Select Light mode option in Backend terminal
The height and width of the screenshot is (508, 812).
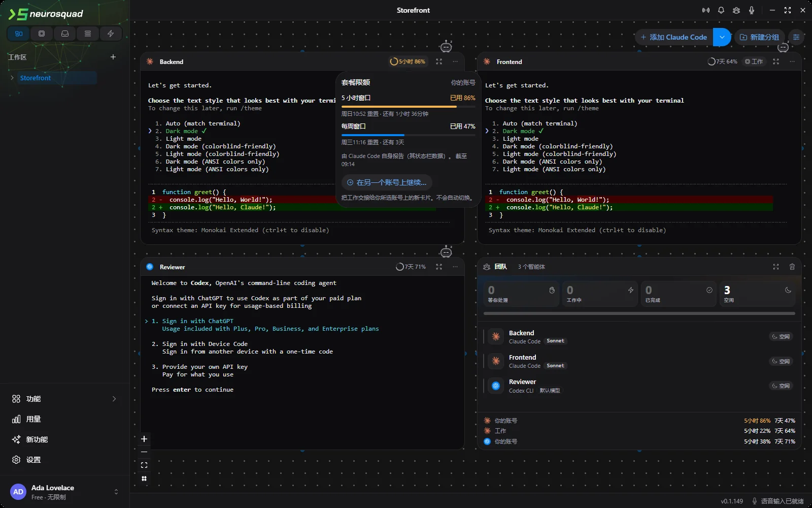pos(184,139)
